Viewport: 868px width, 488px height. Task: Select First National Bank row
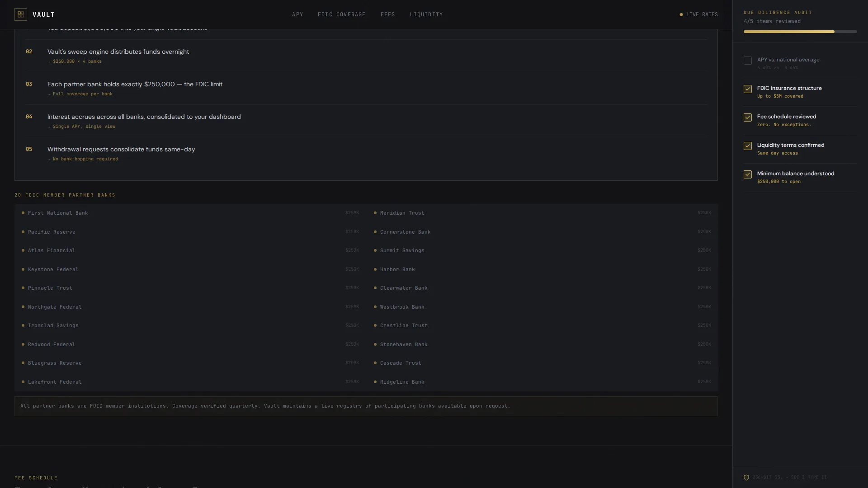[190, 213]
